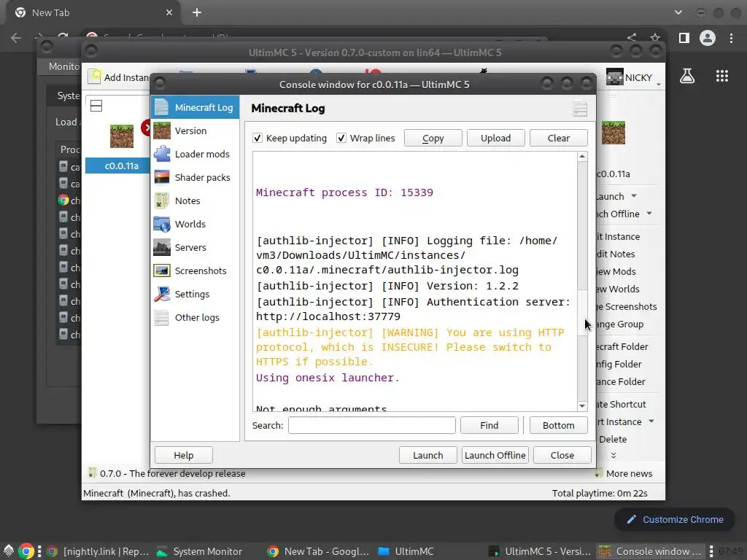747x560 pixels.
Task: Toggle the Chrome side panel icon
Action: [684, 38]
